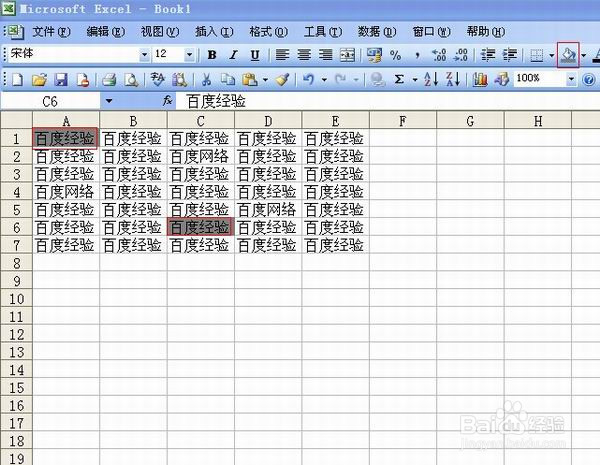Select row 10 header
This screenshot has width=600, height=465.
(x=16, y=299)
